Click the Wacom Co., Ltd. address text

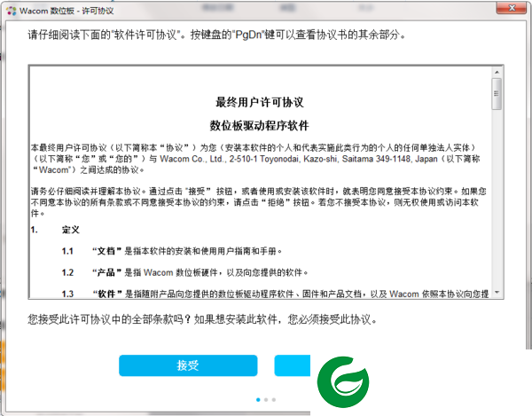click(x=299, y=159)
